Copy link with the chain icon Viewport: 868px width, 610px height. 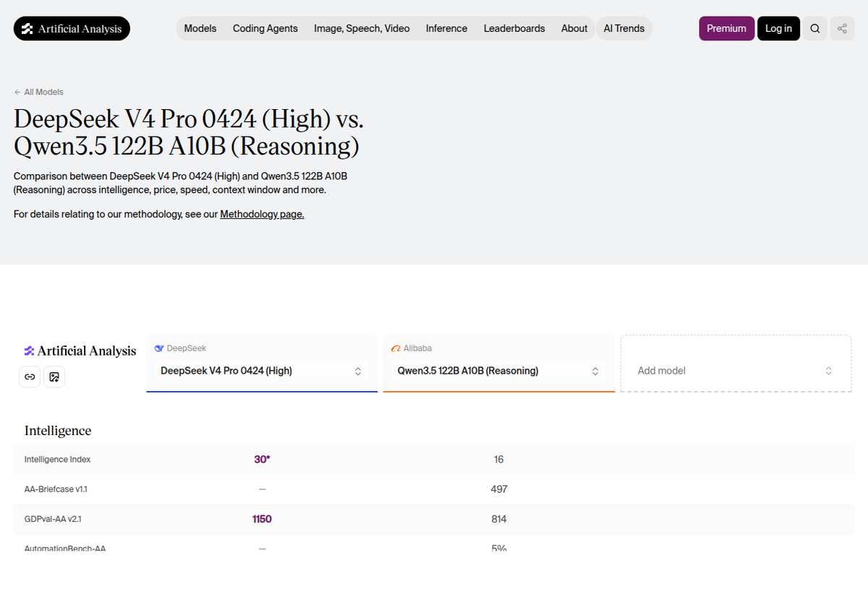point(30,377)
